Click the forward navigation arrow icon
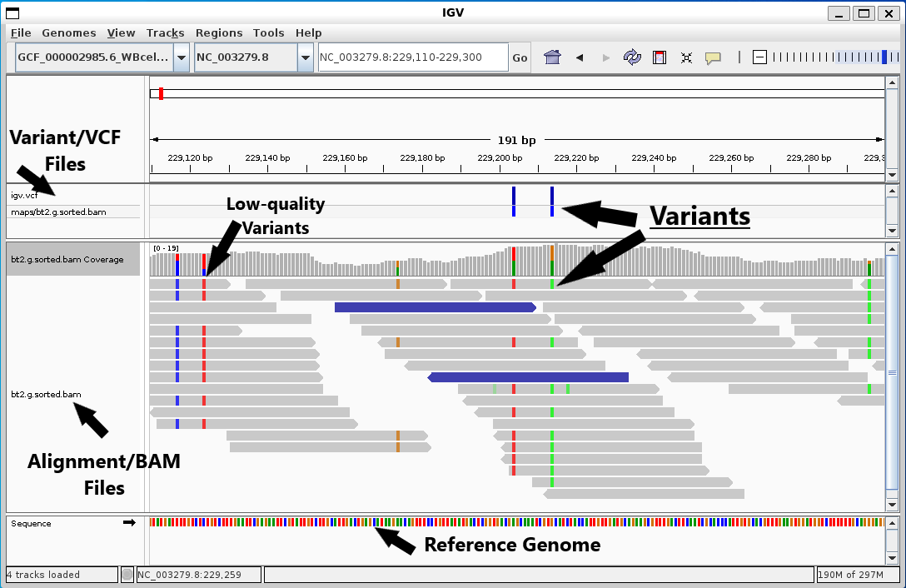This screenshot has height=588, width=906. tap(605, 57)
